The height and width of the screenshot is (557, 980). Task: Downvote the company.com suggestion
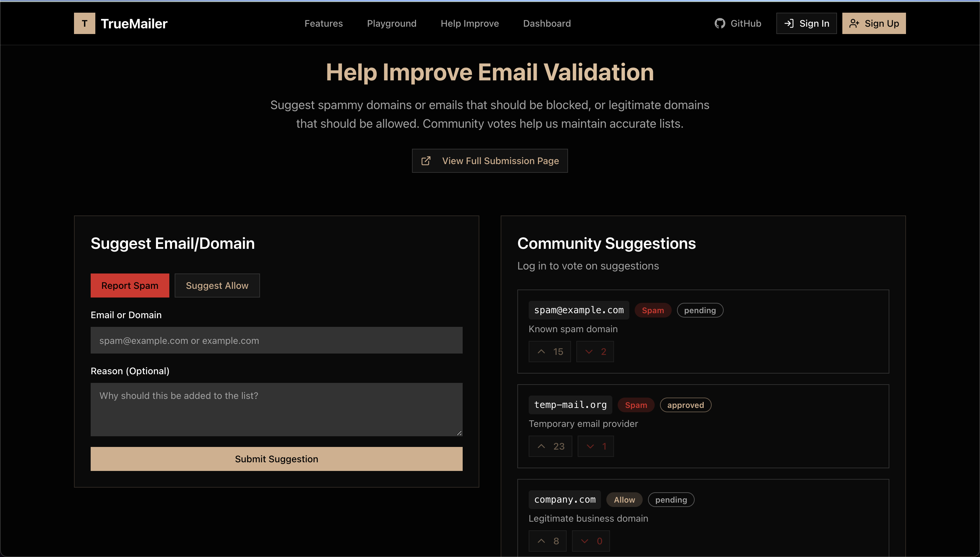coord(591,541)
